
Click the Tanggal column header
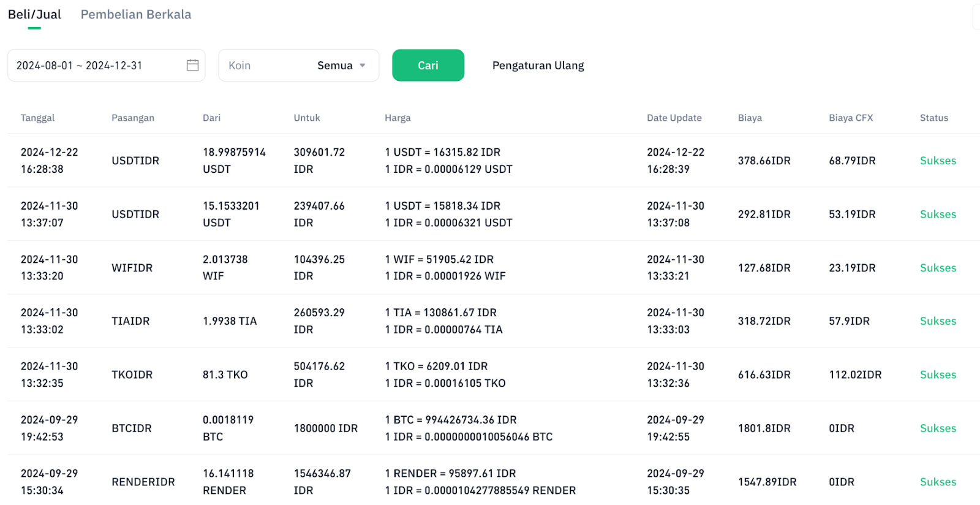pos(37,118)
